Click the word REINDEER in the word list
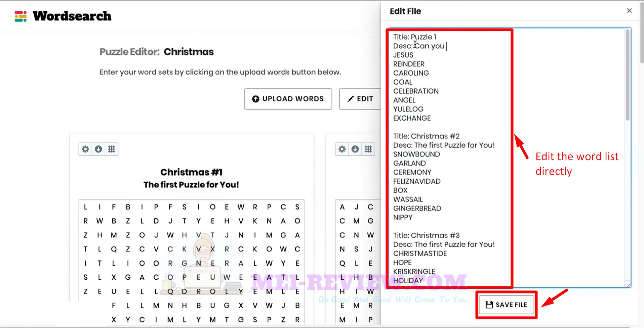 (x=409, y=64)
